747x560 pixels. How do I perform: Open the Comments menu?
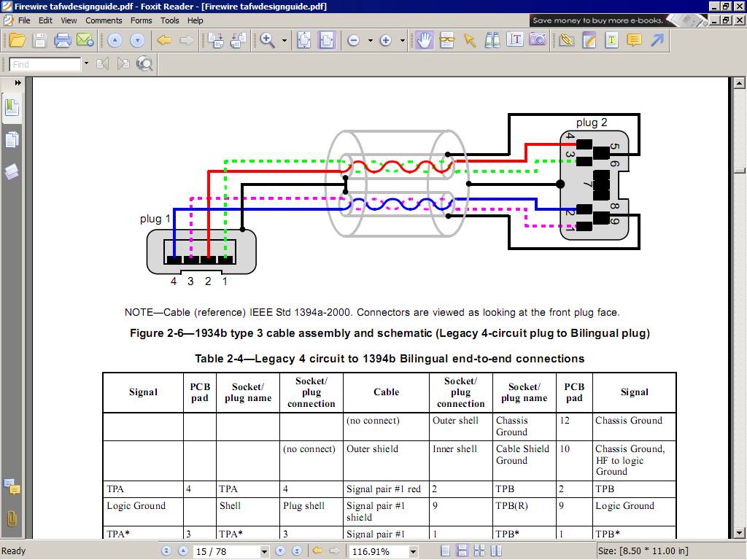(x=104, y=20)
